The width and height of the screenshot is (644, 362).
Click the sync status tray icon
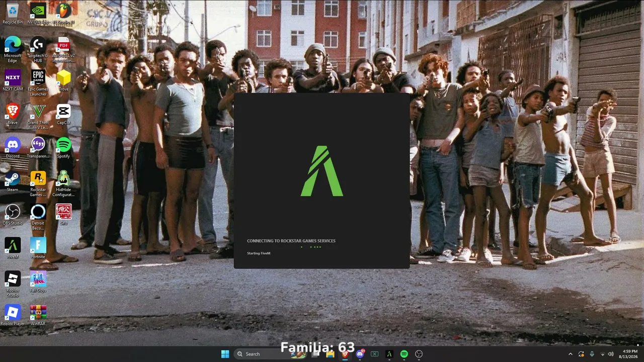point(581,354)
